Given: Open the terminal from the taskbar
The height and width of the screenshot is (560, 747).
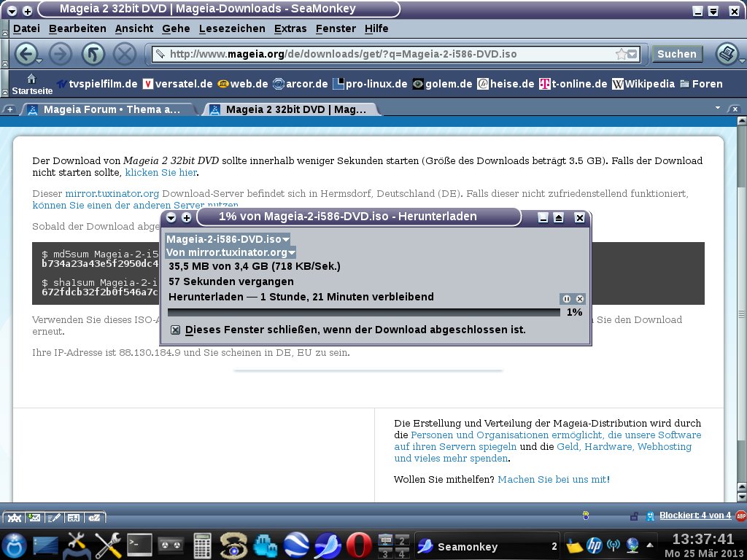Looking at the screenshot, I should [139, 545].
